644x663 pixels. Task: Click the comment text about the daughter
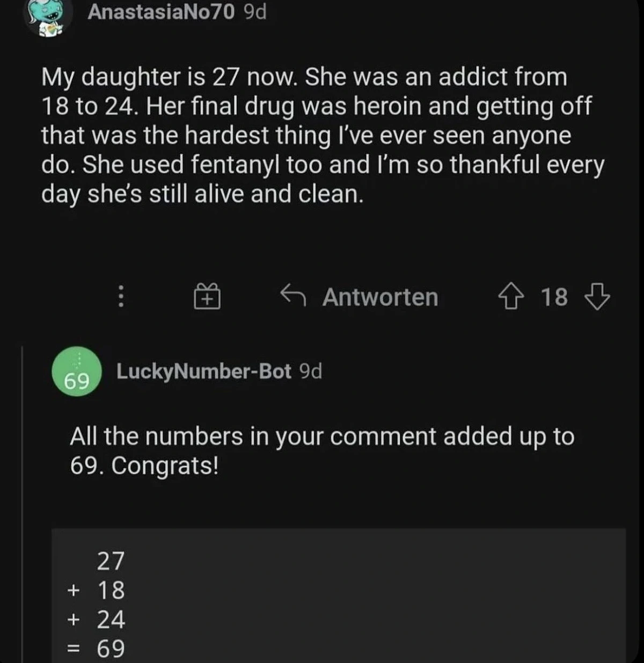click(322, 135)
